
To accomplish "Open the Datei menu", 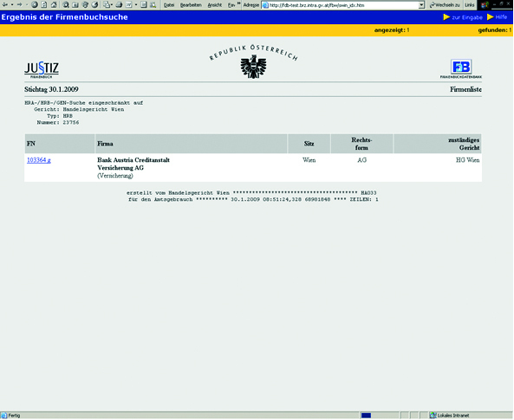I will pyautogui.click(x=169, y=5).
